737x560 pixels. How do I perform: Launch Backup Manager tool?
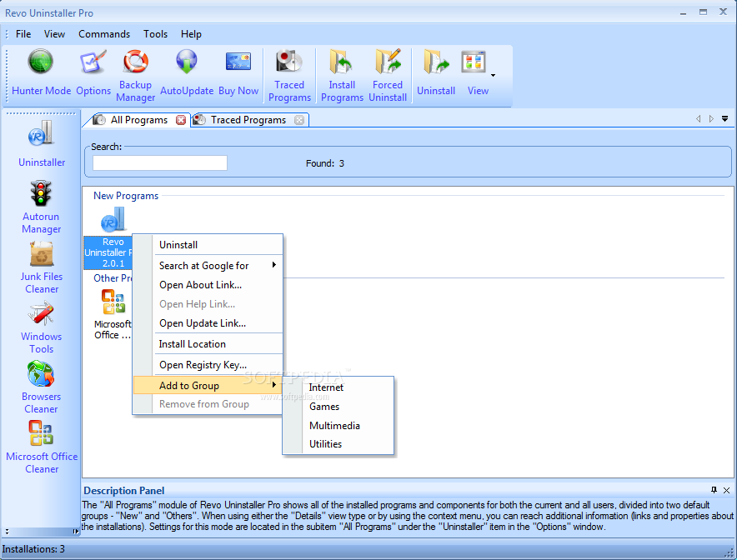(136, 62)
